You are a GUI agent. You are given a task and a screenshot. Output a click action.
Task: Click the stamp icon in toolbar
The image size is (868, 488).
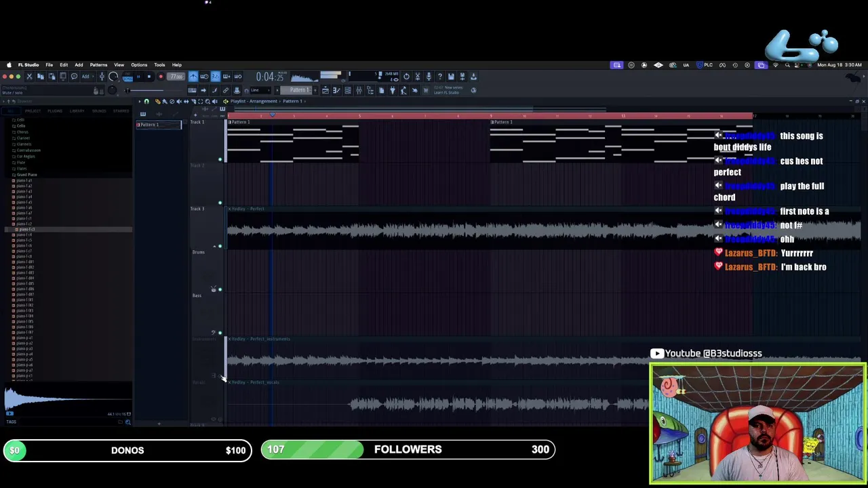point(237,90)
